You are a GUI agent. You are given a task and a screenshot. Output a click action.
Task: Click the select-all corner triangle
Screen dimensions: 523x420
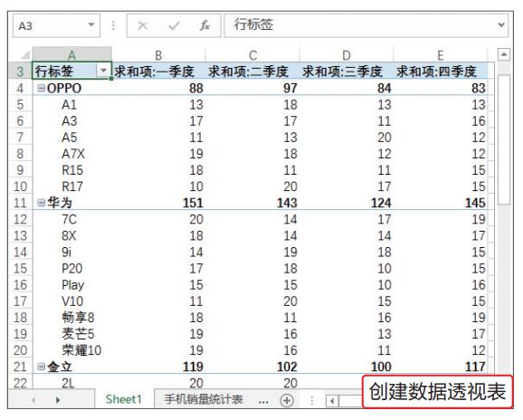tap(24, 54)
